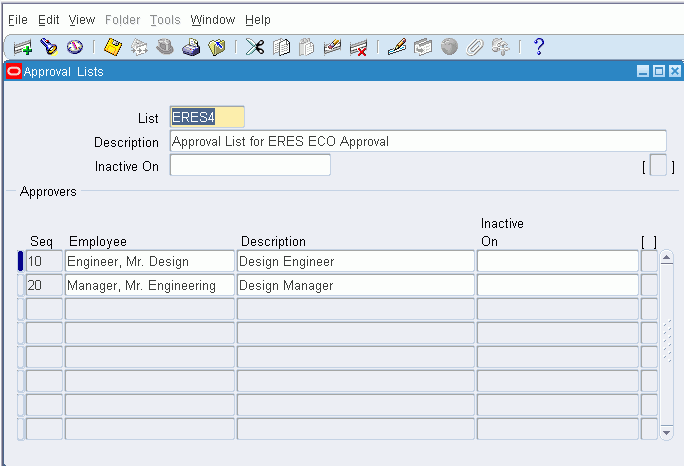Click the New record toolbar icon
The image size is (684, 466).
22,47
